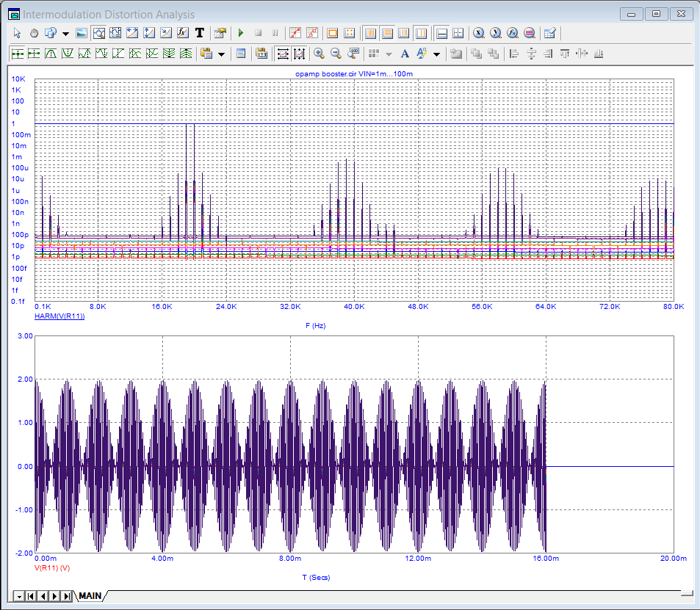Click the graphics shapes tool
This screenshot has width=700, height=610.
(51, 33)
